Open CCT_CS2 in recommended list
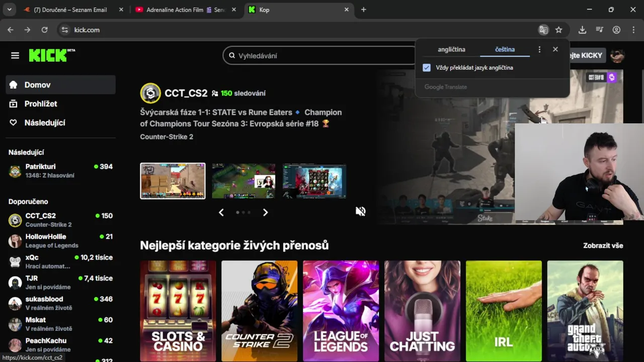 click(x=61, y=220)
